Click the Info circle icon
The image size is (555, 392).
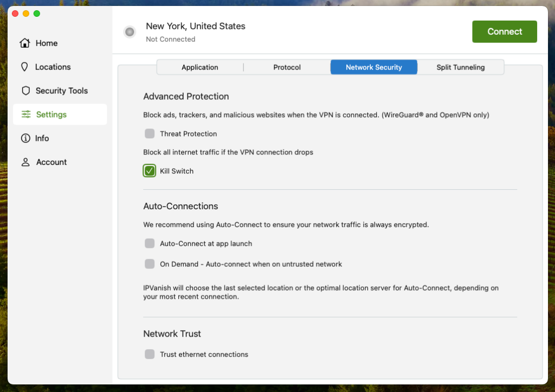tap(25, 138)
